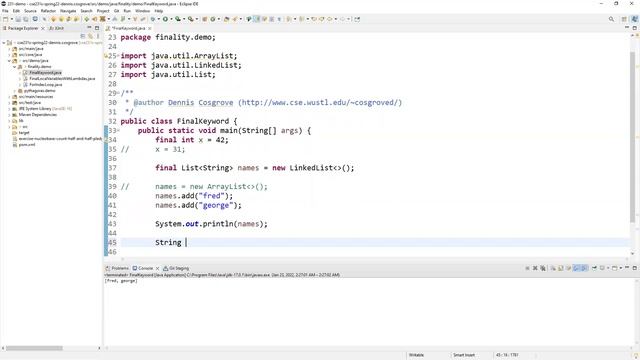Open the Refactor menu
Image resolution: width=640 pixels, height=360 pixels.
pos(48,11)
